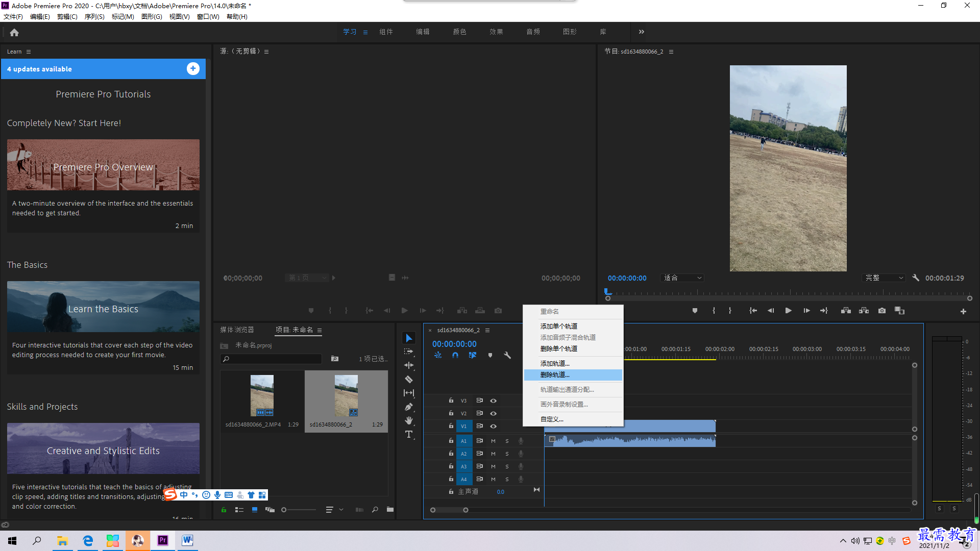Toggle V2 track visibility eye
Screen dimensions: 980x551
click(493, 413)
